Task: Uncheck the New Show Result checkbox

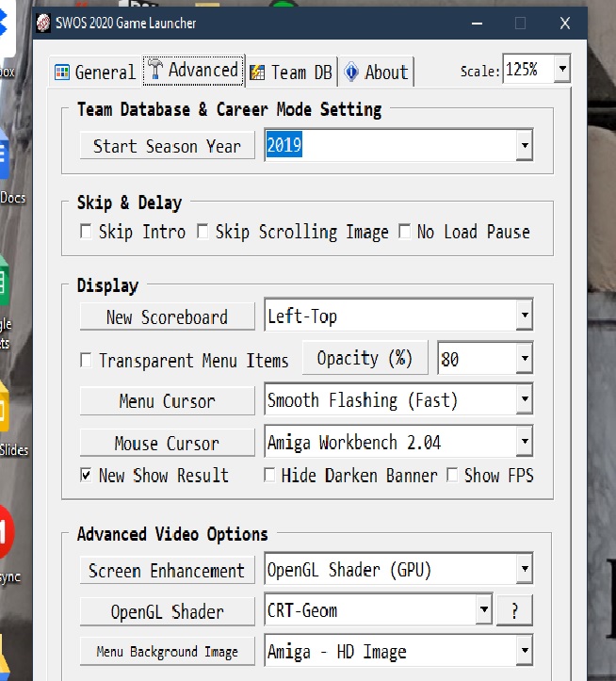Action: (87, 475)
